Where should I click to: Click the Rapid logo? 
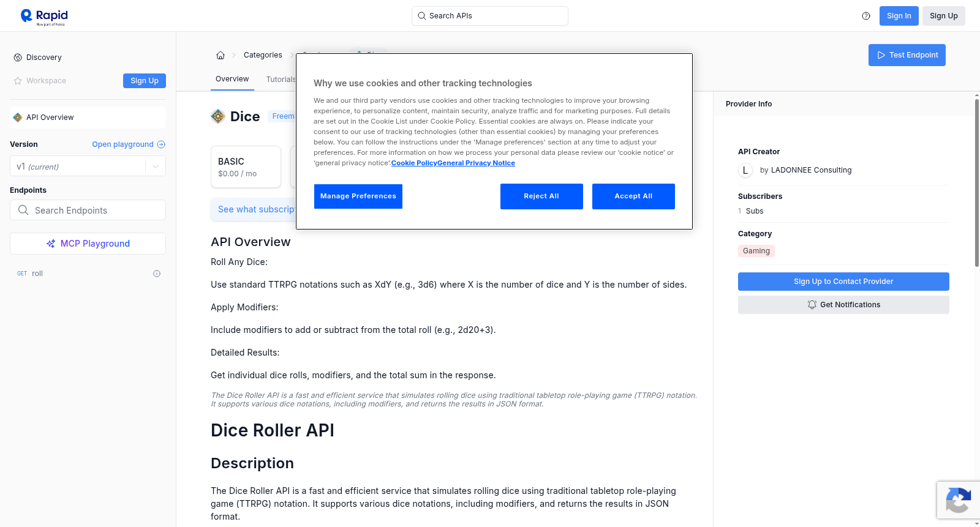(44, 17)
